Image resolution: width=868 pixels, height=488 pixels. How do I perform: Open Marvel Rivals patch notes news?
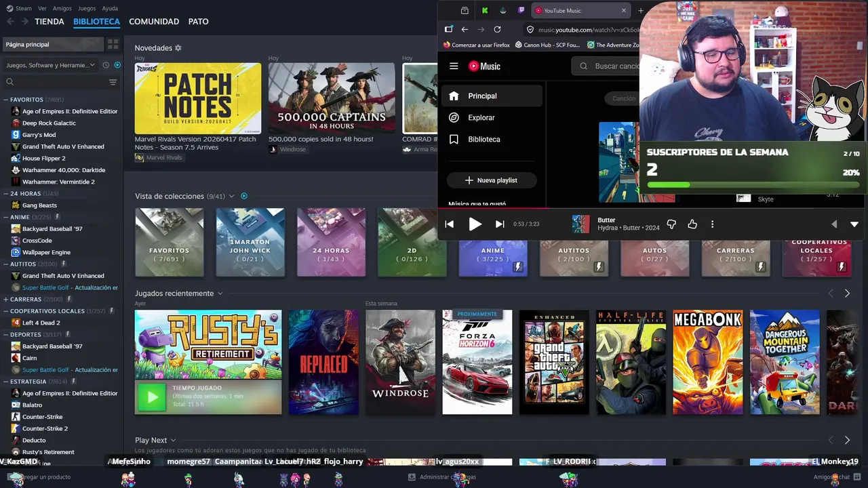point(197,98)
